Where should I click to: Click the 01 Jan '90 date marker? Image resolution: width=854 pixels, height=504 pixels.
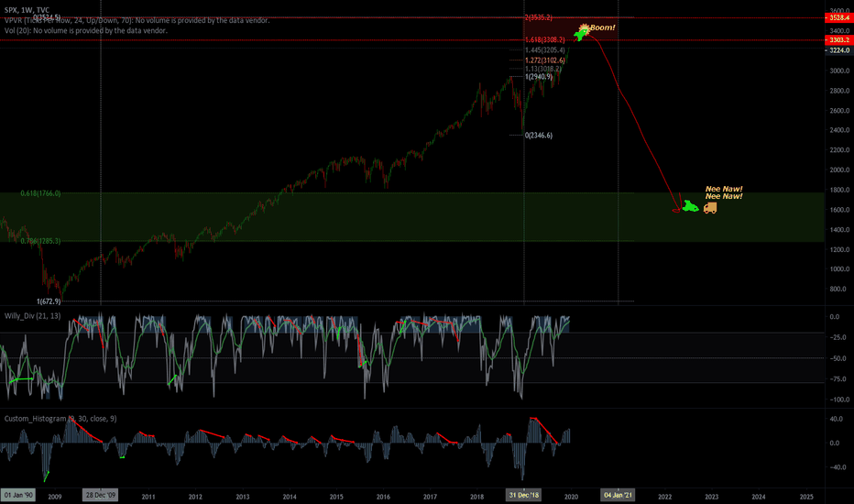coord(18,495)
